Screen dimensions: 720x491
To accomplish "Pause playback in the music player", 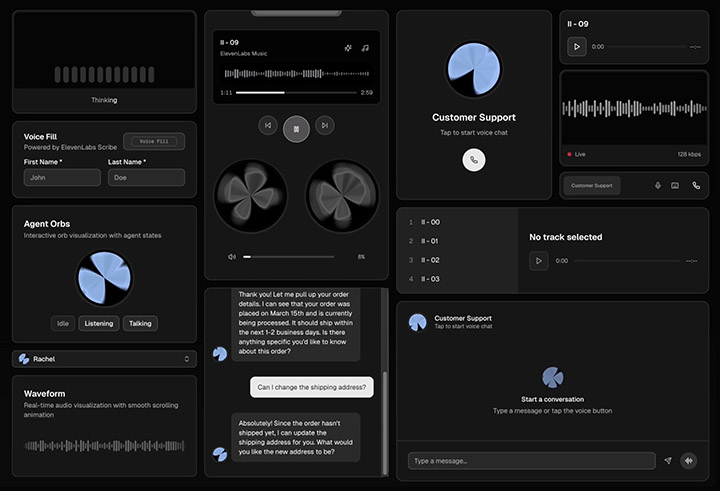I will click(x=295, y=126).
